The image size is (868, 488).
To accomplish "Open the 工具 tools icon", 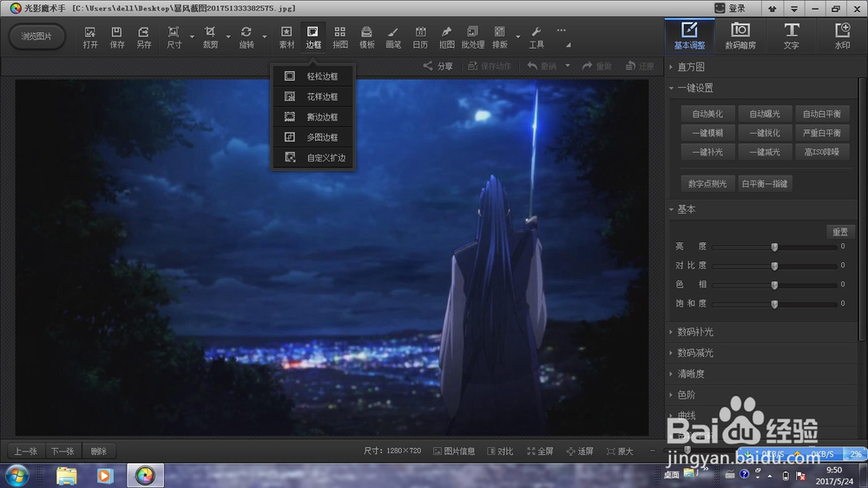I will pyautogui.click(x=536, y=37).
